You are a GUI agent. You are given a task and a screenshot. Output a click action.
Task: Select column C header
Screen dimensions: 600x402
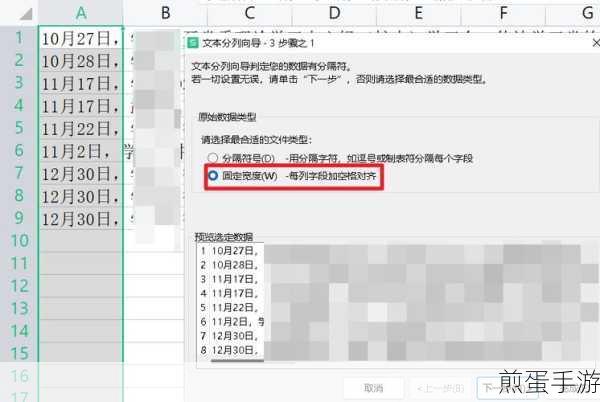pyautogui.click(x=250, y=13)
